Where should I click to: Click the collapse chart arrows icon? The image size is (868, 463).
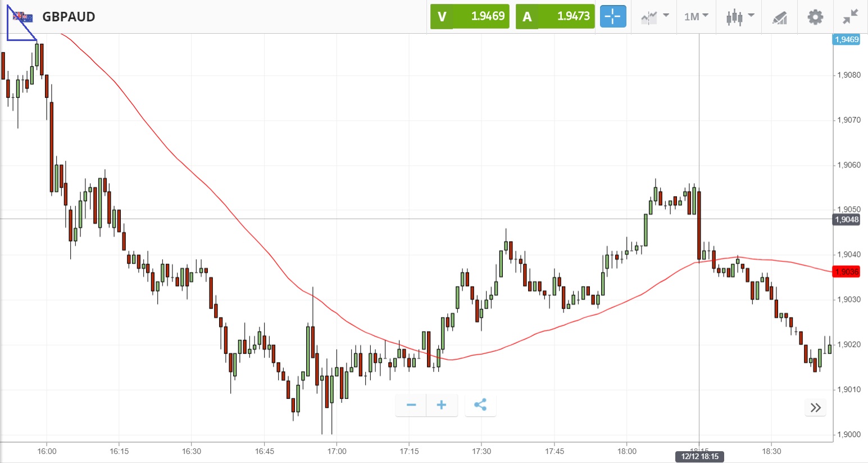851,17
